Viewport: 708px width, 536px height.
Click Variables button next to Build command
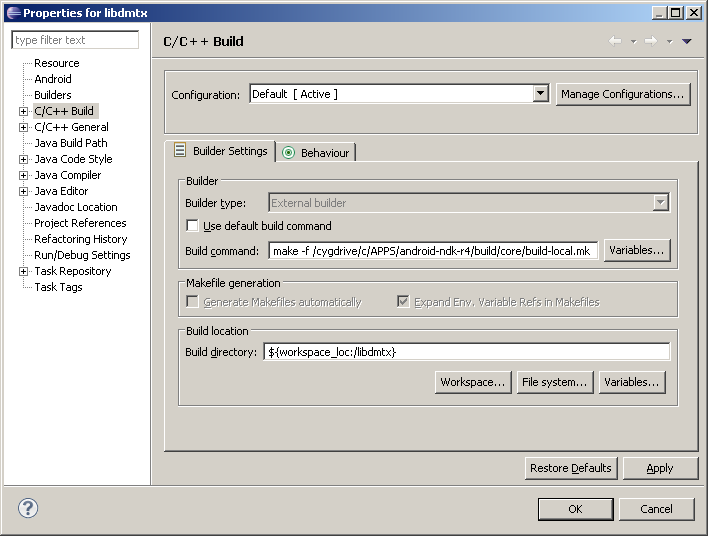click(x=637, y=250)
